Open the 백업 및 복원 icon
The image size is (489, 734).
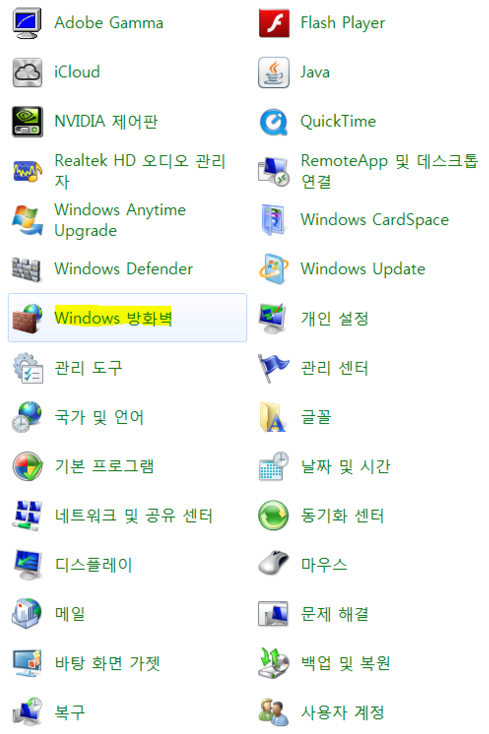pyautogui.click(x=274, y=663)
